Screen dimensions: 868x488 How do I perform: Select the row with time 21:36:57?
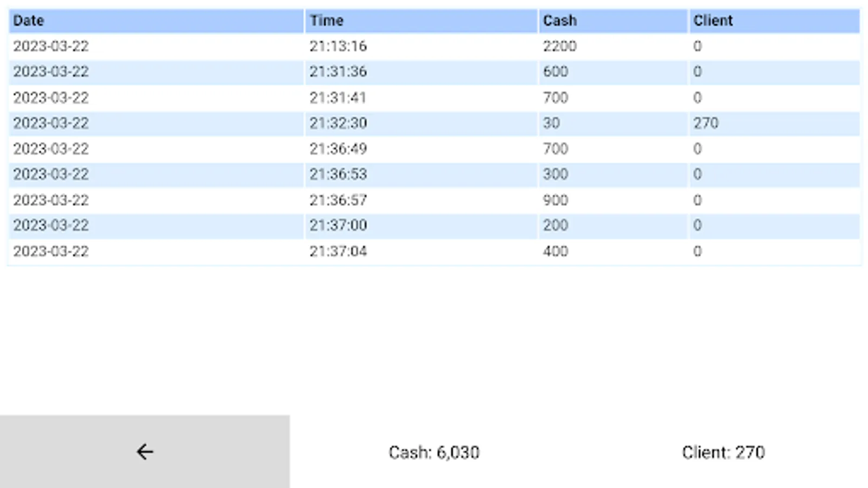point(338,200)
